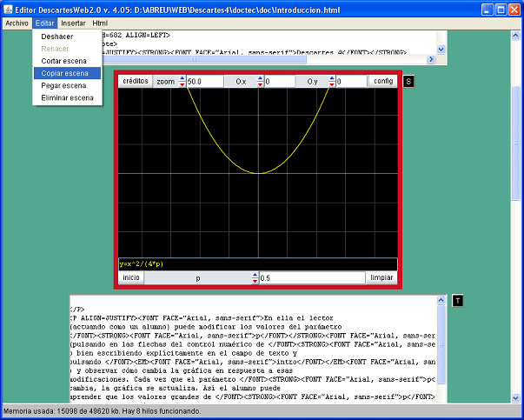Image resolution: width=524 pixels, height=420 pixels.
Task: Close the open Editar menu
Action: [45, 23]
